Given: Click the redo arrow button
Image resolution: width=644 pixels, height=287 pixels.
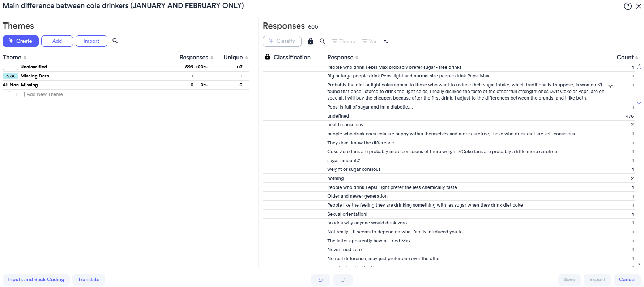Looking at the screenshot, I should click(x=342, y=280).
